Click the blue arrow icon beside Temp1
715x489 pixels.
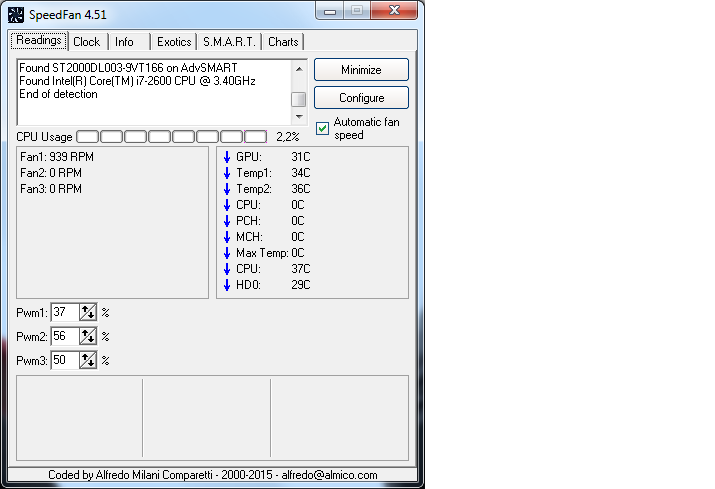(227, 173)
